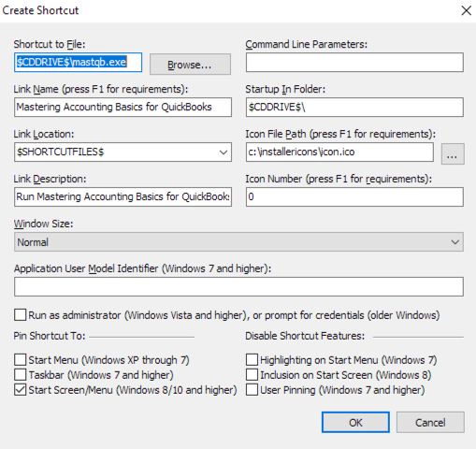Click the Icon Number field
The image size is (476, 449).
pos(354,197)
